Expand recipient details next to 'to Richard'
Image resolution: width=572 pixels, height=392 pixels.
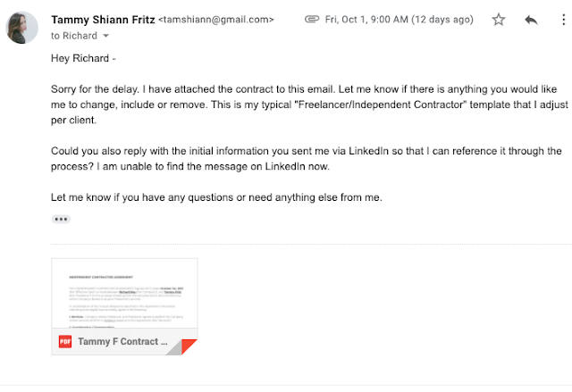[x=105, y=36]
